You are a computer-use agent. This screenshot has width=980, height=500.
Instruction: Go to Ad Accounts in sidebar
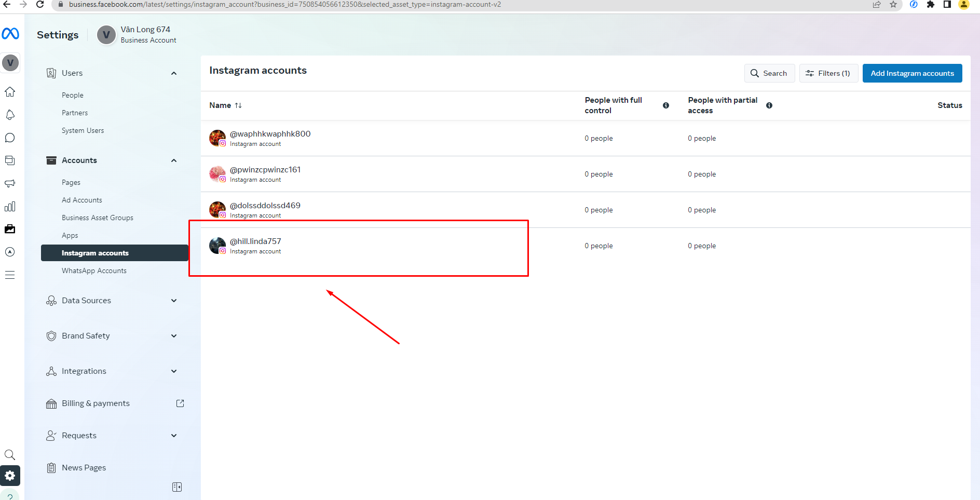coord(82,200)
